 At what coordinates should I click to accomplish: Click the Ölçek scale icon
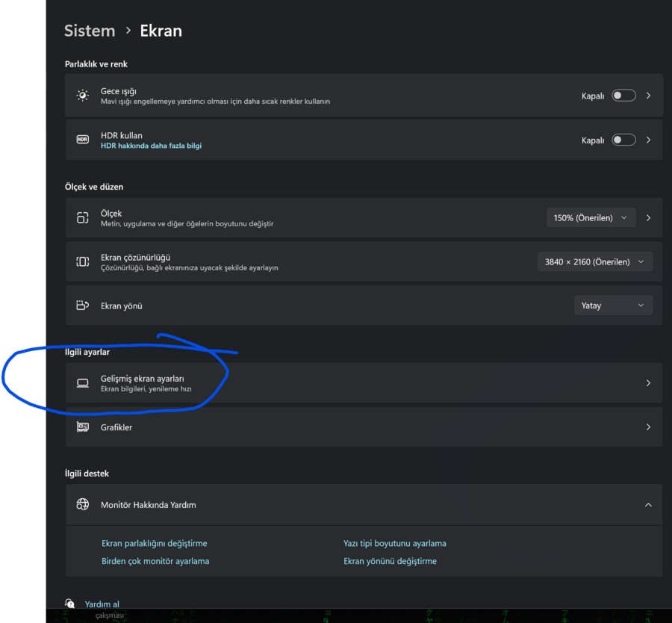pos(82,218)
